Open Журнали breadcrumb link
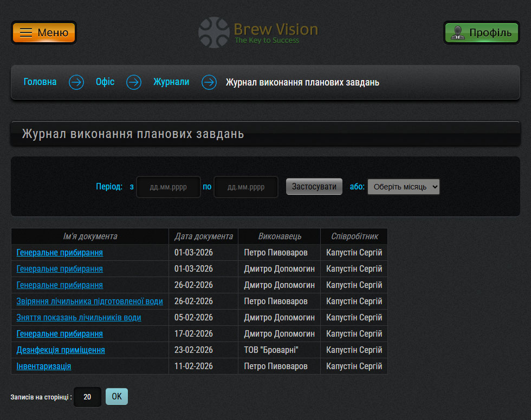 (171, 82)
